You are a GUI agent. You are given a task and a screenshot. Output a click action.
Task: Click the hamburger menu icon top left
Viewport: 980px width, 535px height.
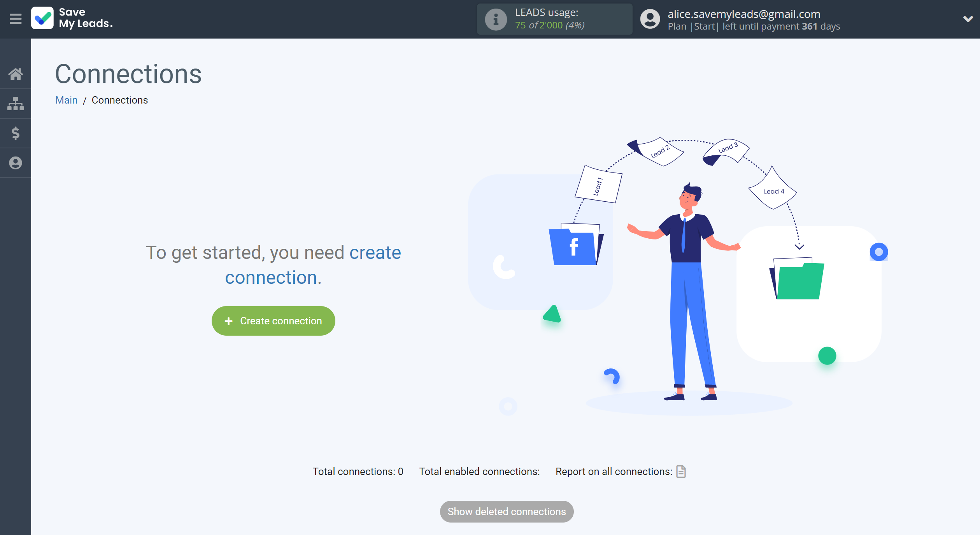click(15, 18)
